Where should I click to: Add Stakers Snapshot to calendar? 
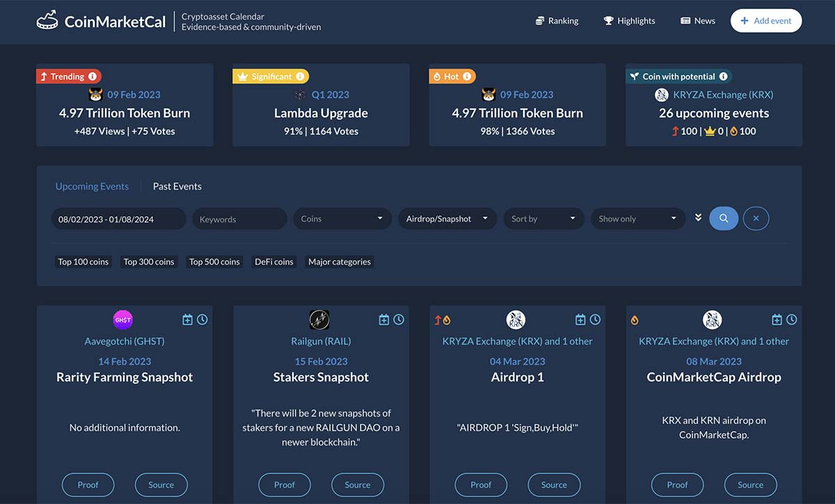click(384, 320)
